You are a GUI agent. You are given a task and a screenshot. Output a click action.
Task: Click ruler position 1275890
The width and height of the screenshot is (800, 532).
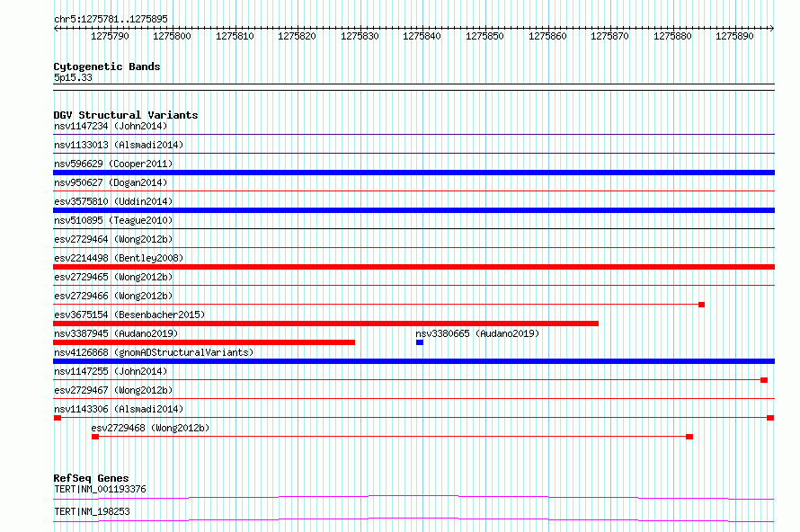(x=735, y=36)
